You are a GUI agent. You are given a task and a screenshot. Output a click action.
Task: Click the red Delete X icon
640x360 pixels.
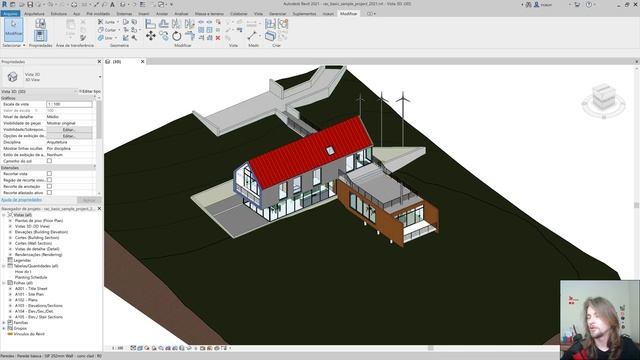pyautogui.click(x=218, y=38)
